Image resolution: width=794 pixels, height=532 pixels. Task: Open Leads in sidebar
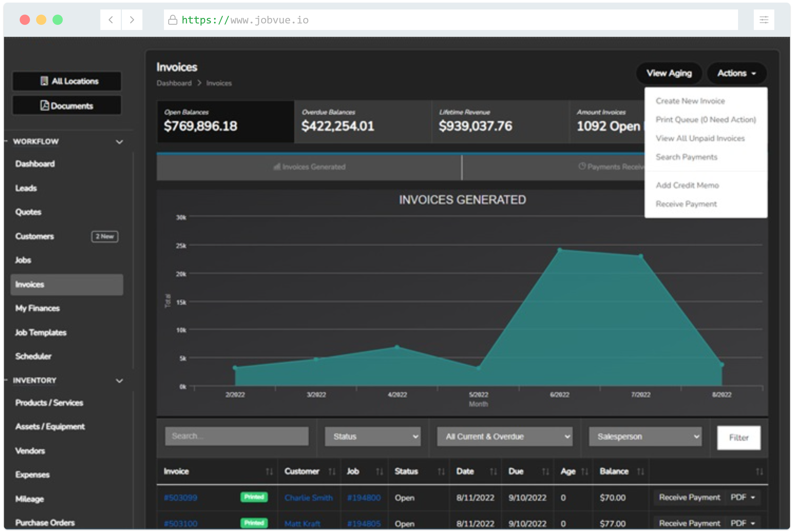pos(26,188)
